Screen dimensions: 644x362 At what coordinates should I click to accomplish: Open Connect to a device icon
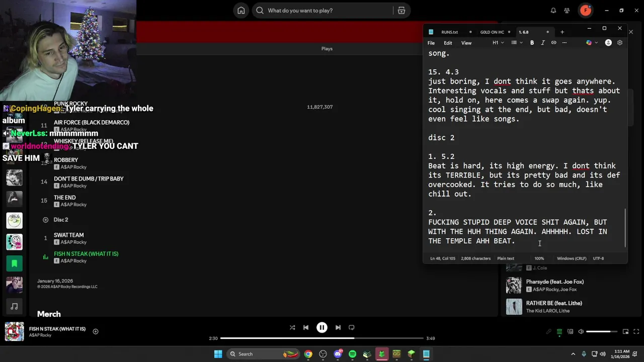(x=570, y=332)
